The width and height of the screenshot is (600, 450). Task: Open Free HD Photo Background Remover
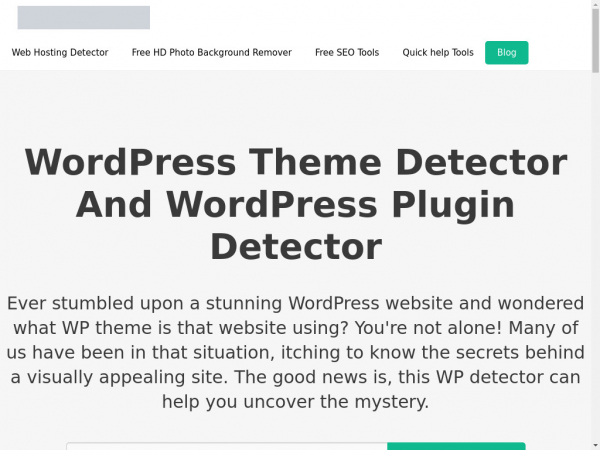click(212, 52)
